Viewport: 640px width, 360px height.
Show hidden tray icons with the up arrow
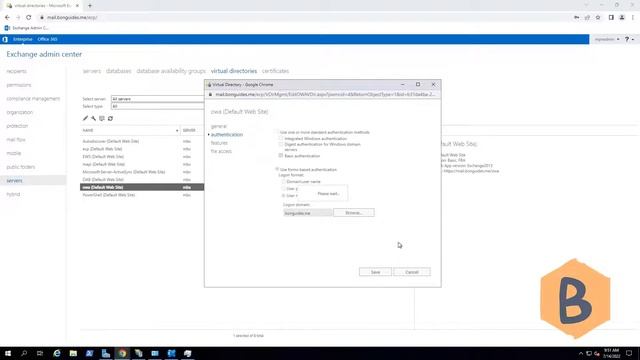coord(580,353)
